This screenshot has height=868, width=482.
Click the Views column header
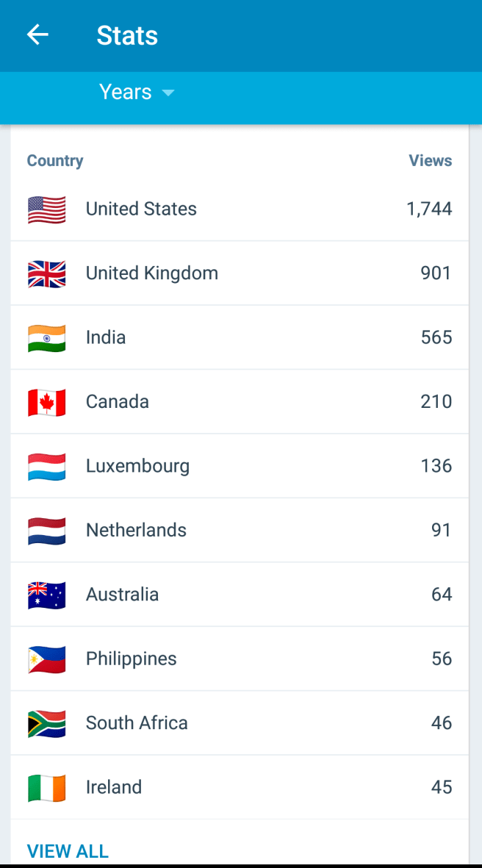[x=430, y=161]
